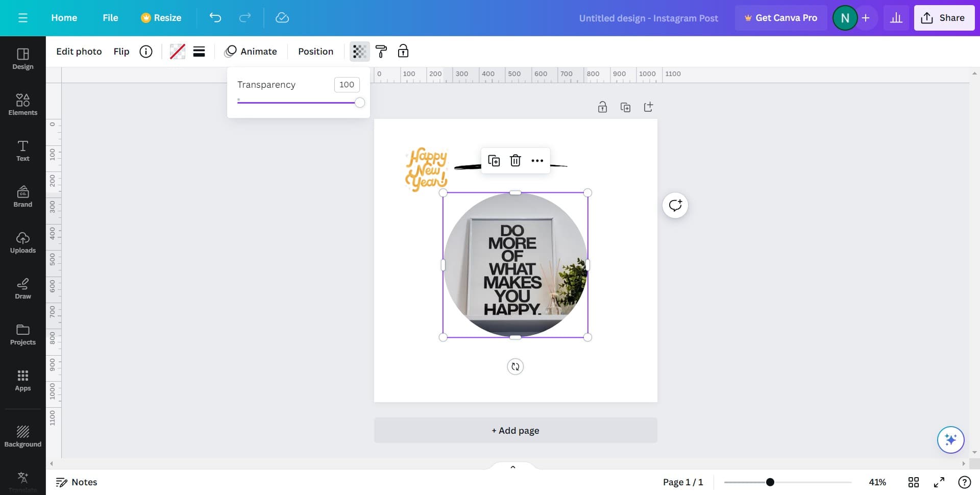Toggle grid view of pages
Image resolution: width=980 pixels, height=495 pixels.
click(x=913, y=482)
